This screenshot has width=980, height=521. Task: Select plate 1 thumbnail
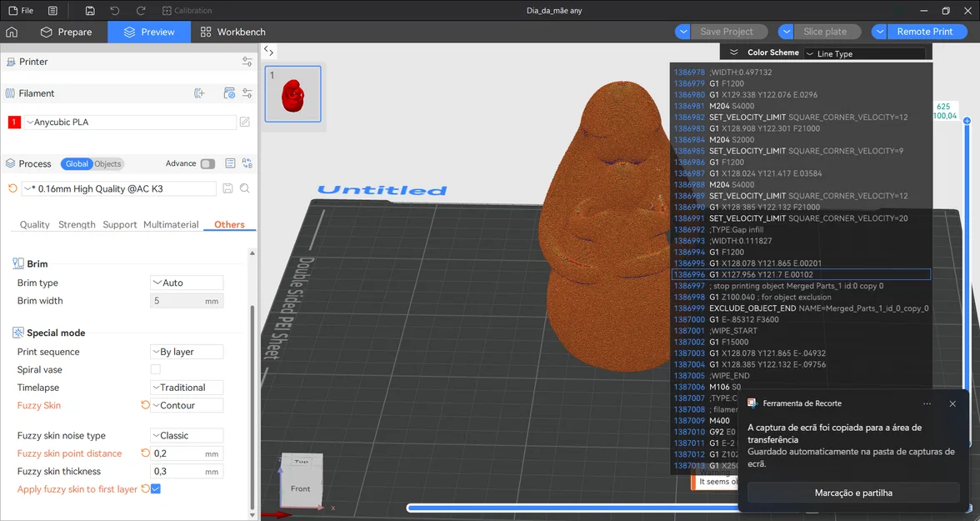pyautogui.click(x=292, y=94)
